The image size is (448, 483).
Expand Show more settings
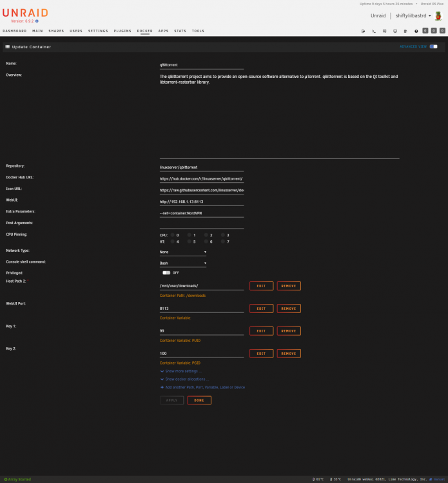pos(181,371)
